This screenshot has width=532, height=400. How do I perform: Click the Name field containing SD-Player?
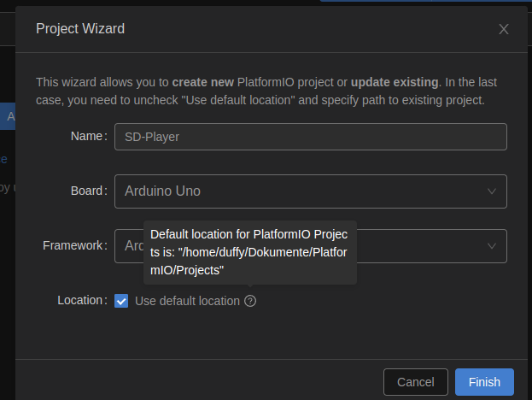click(x=310, y=137)
